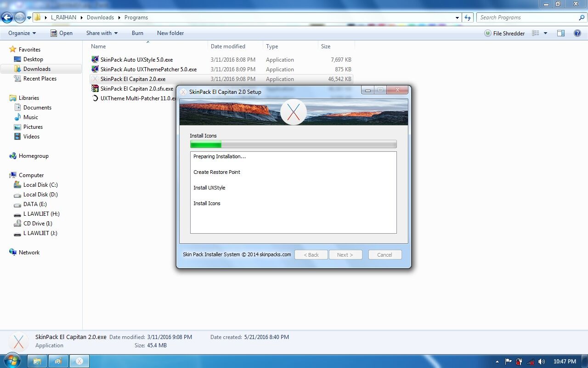Select Downloads in navigation pane
Screen dimensions: 588x368
point(37,69)
